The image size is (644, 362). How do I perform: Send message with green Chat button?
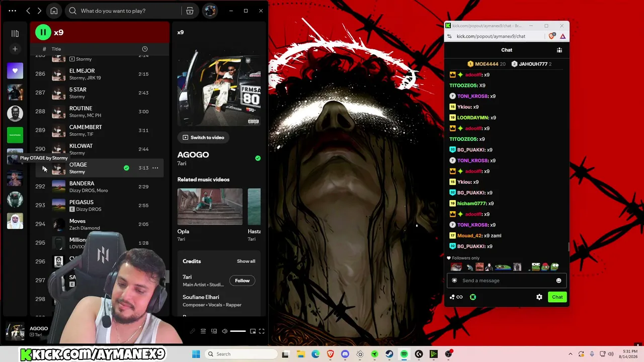point(557,297)
